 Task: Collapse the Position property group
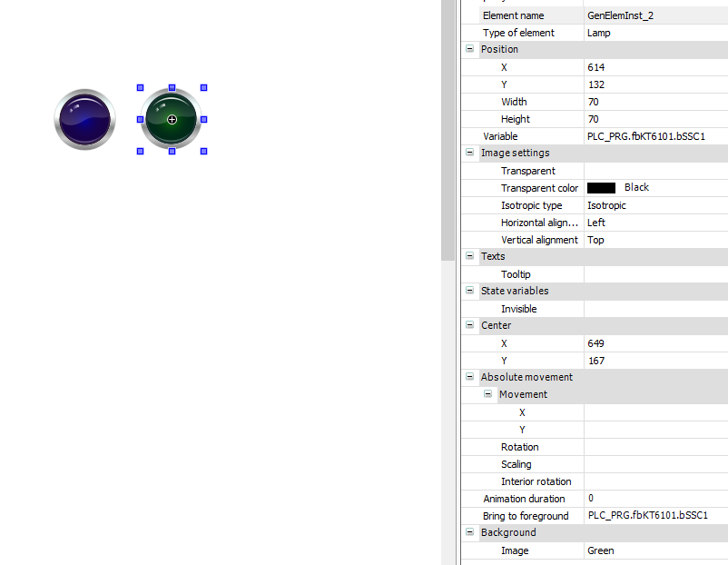click(x=470, y=49)
